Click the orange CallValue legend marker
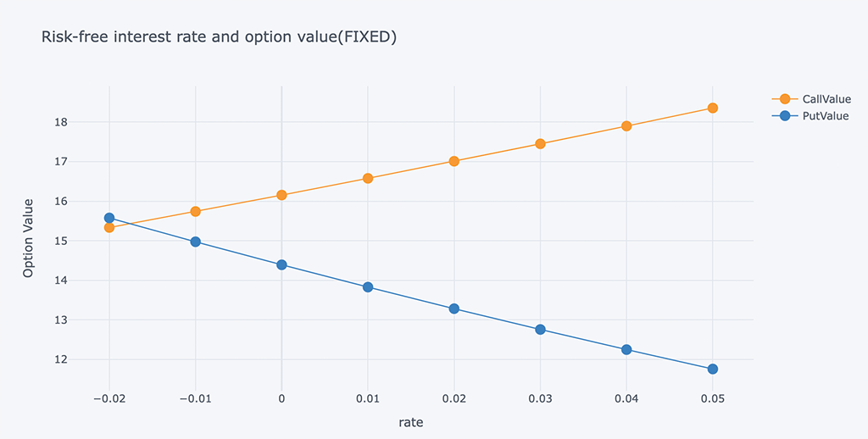868x439 pixels. point(784,99)
